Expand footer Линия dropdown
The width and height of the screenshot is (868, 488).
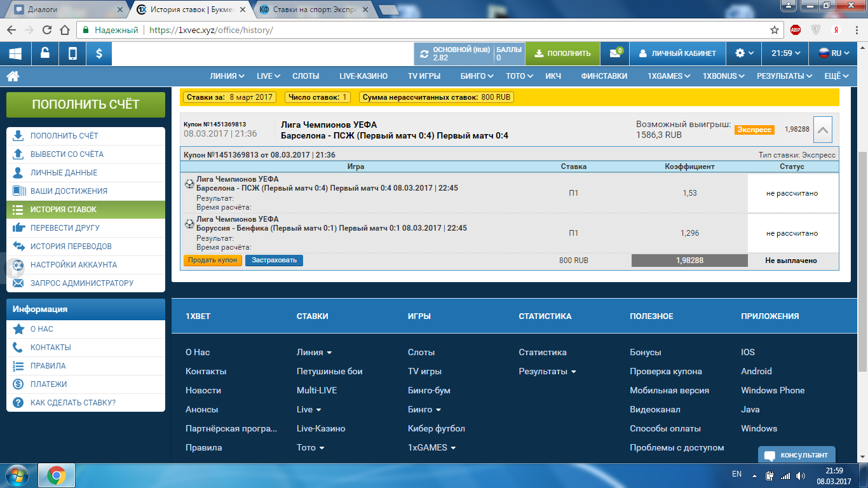[x=314, y=352]
